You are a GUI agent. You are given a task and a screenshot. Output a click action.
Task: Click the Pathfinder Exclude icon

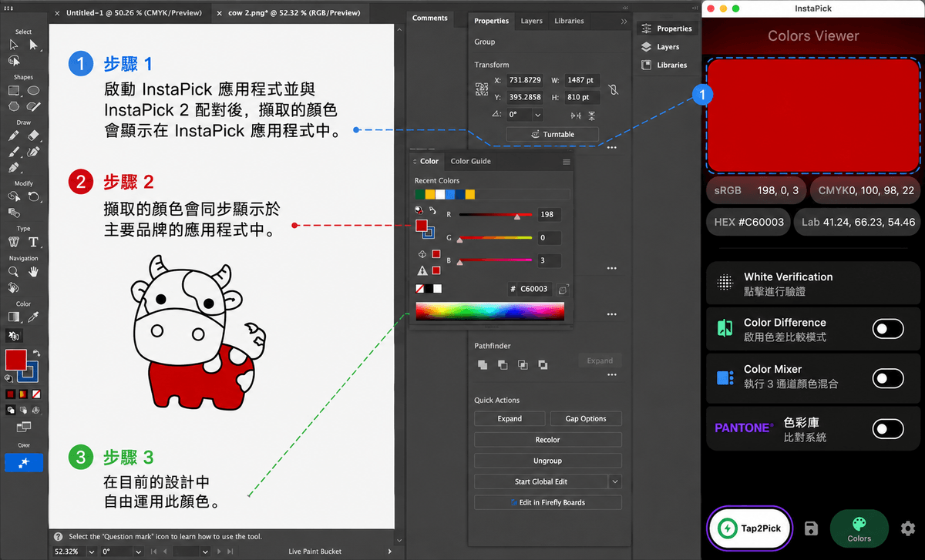(543, 364)
